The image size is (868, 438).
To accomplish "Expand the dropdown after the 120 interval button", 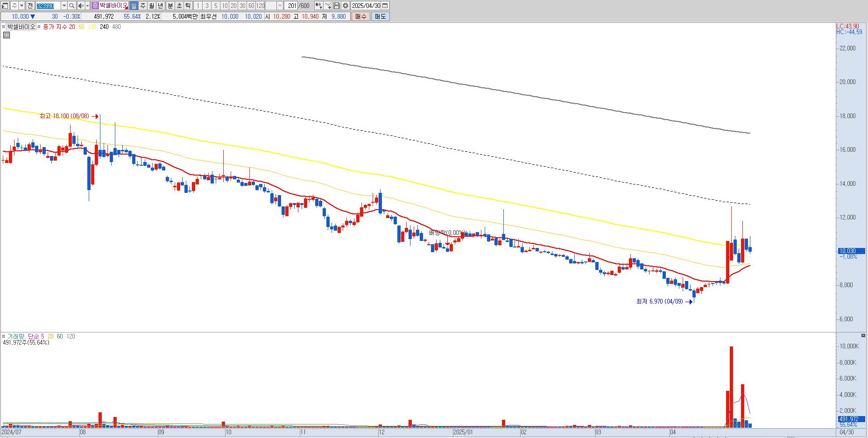I will (280, 6).
